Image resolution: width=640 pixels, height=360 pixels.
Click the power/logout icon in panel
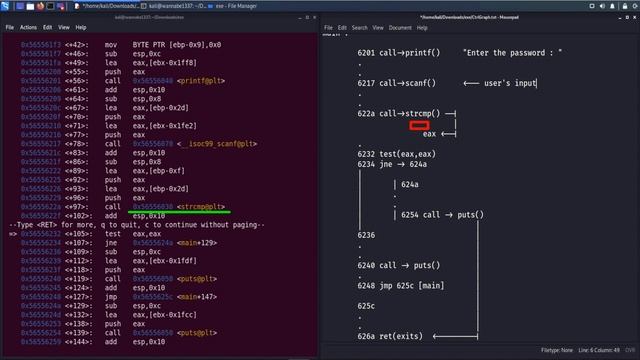pos(635,6)
